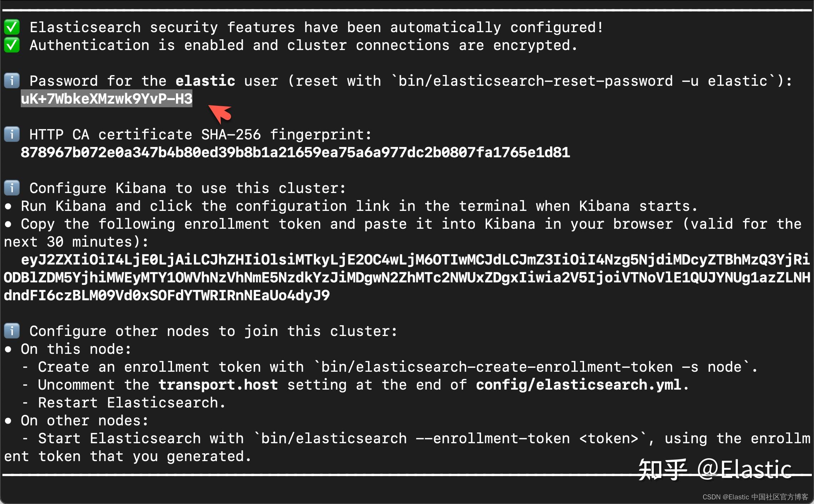Click the highlighted elastic password text
This screenshot has height=504, width=814.
pos(107,99)
